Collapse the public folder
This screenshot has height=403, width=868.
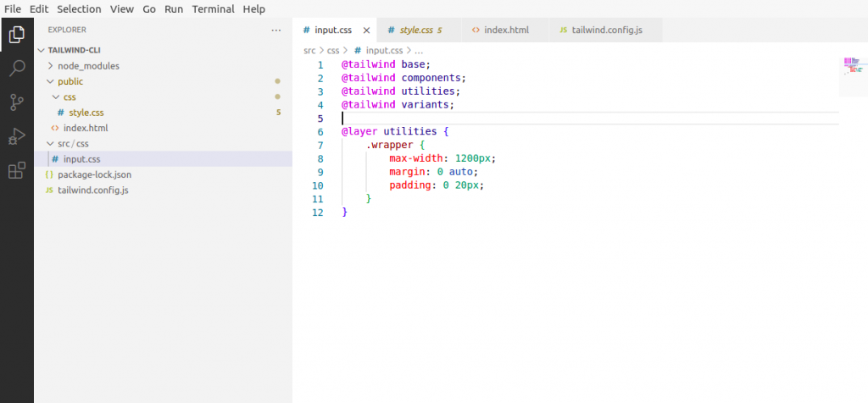pos(70,81)
